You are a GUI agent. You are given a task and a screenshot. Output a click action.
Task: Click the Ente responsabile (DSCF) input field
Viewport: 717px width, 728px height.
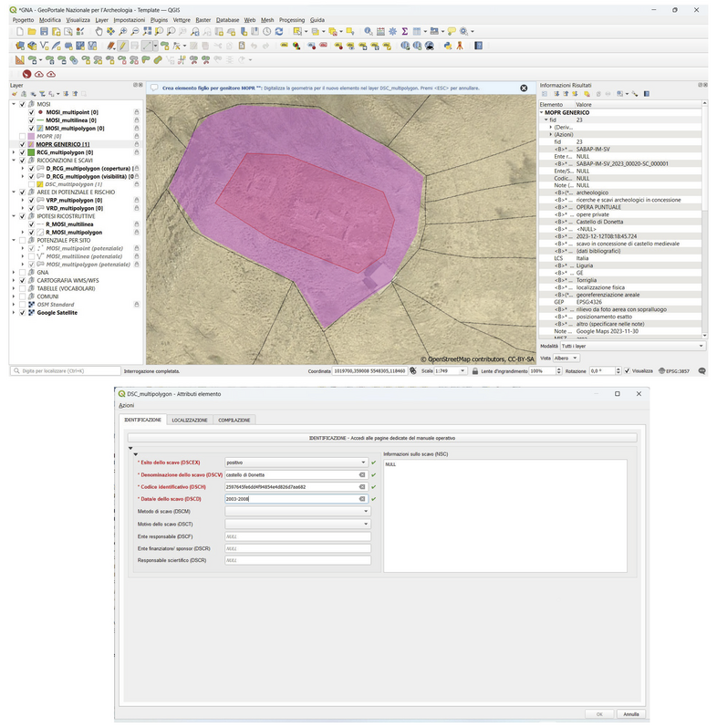click(x=297, y=536)
